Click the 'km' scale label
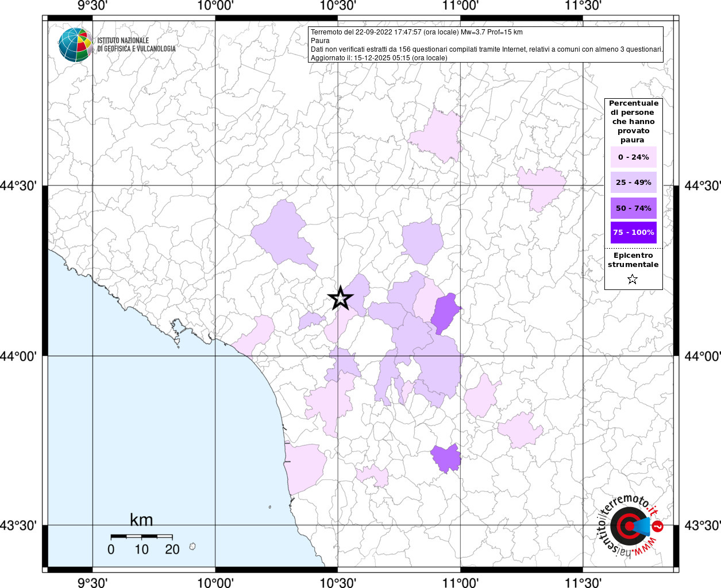 point(141,520)
